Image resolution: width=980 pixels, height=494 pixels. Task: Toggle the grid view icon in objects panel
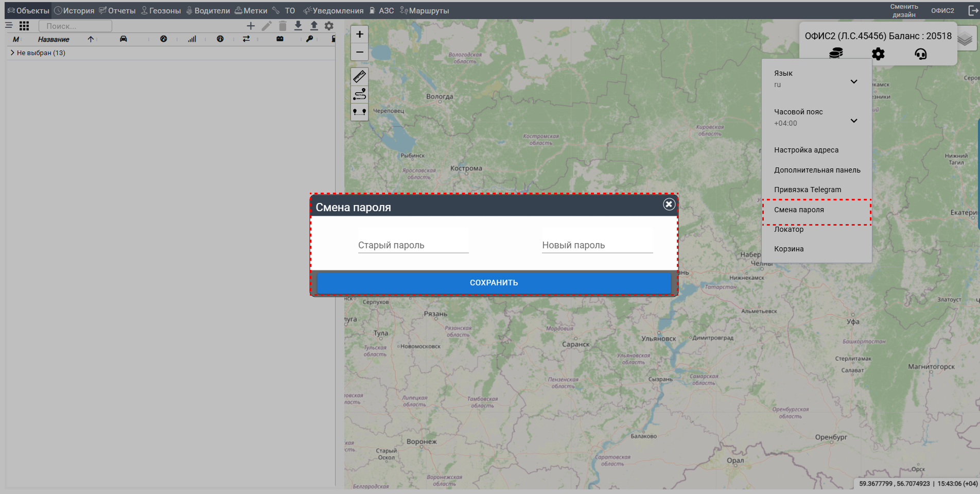24,26
